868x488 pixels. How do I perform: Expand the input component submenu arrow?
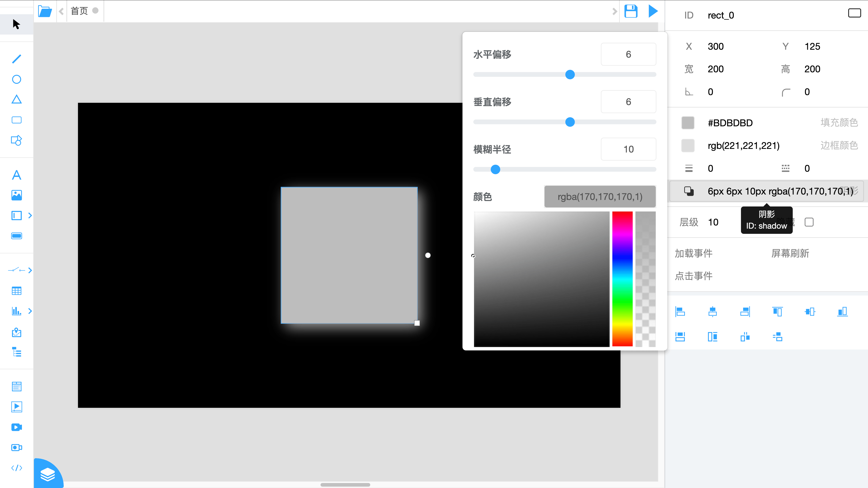[x=30, y=216]
